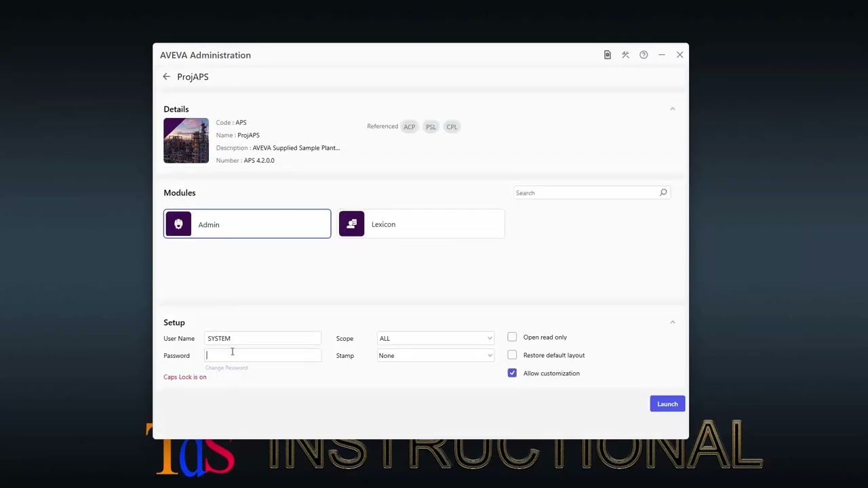Click the CPL referenced project tag
868x488 pixels.
(x=452, y=127)
